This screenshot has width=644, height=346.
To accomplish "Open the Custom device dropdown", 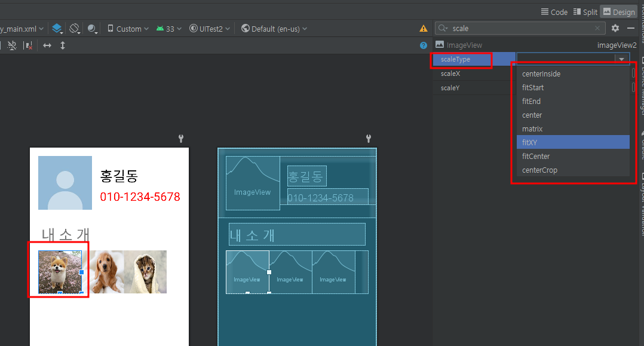I will [x=128, y=29].
